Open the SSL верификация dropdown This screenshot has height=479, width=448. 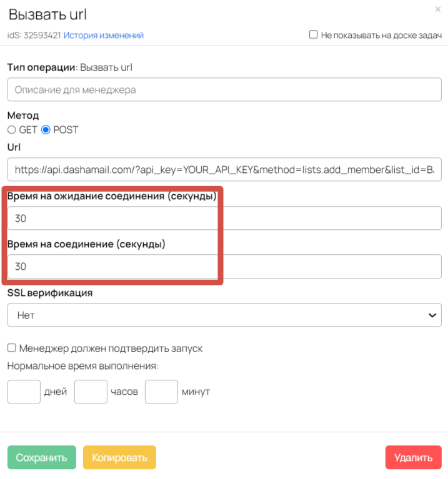[x=224, y=315]
